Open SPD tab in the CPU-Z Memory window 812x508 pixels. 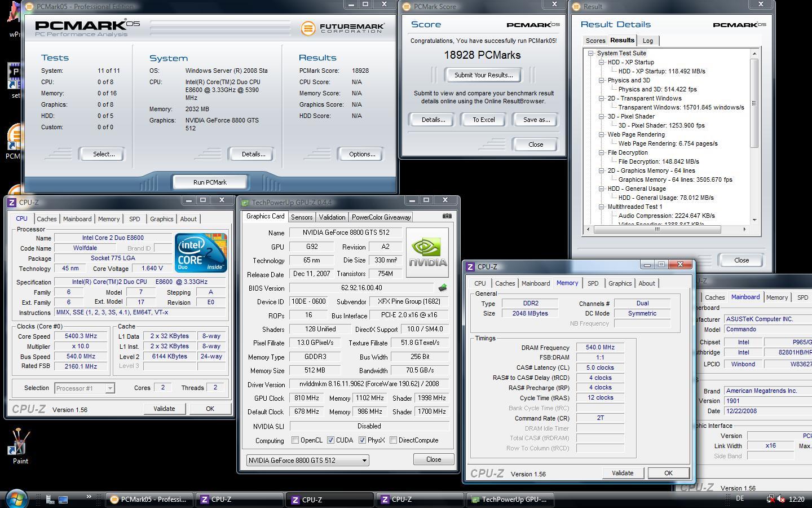(593, 283)
